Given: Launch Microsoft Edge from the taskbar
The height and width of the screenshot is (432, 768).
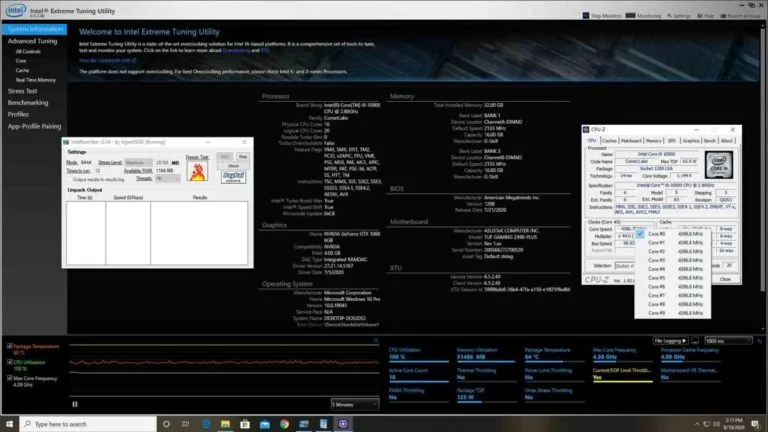Looking at the screenshot, I should pyautogui.click(x=206, y=424).
